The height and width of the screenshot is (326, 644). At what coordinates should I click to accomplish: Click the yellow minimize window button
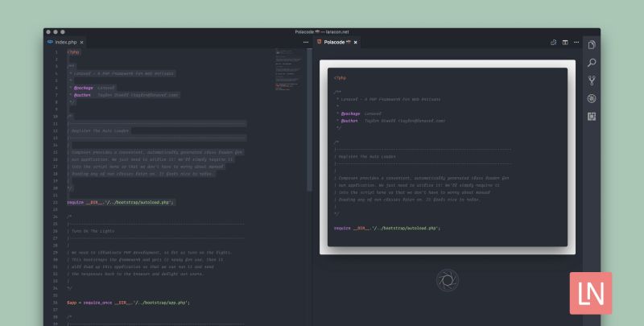click(56, 32)
